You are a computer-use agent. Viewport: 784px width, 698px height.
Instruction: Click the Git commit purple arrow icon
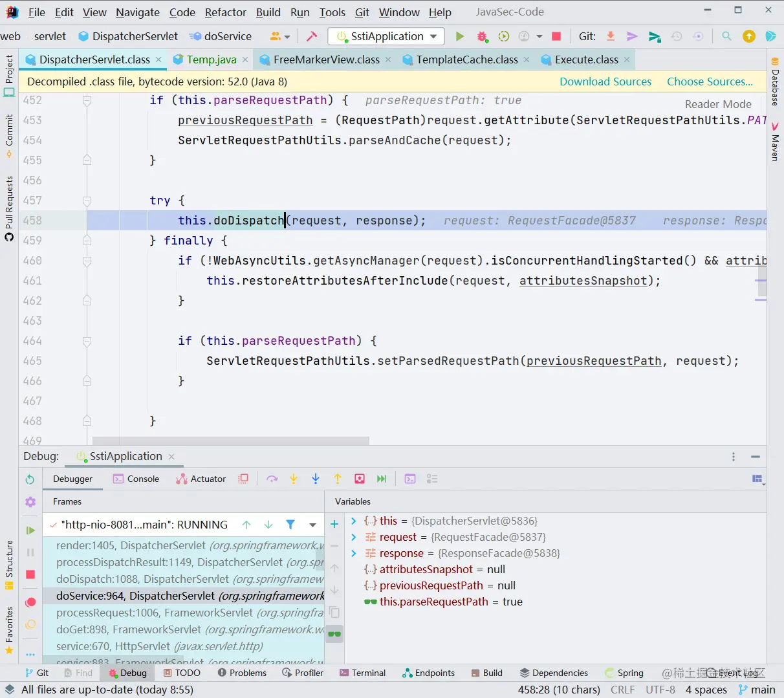[633, 36]
